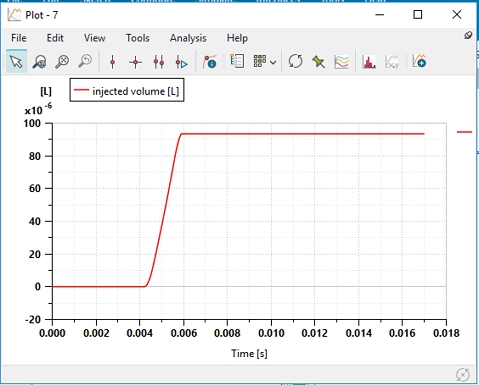Add a crosshair cursor to plot
The image size is (479, 385).
(135, 62)
